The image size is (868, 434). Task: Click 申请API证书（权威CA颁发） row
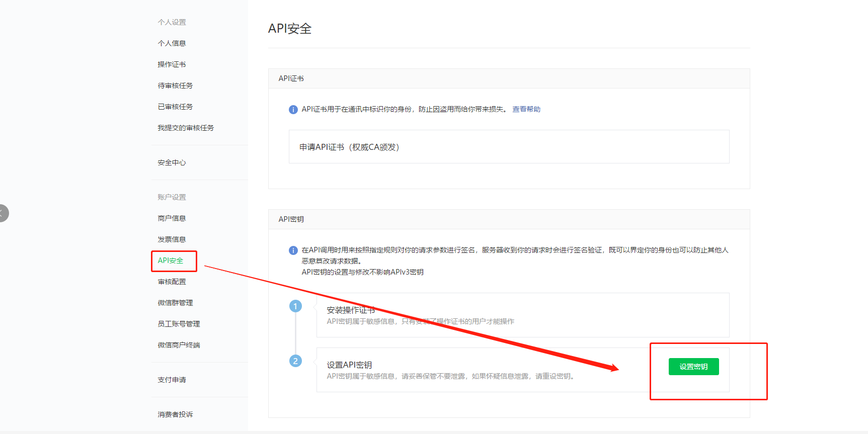(509, 147)
